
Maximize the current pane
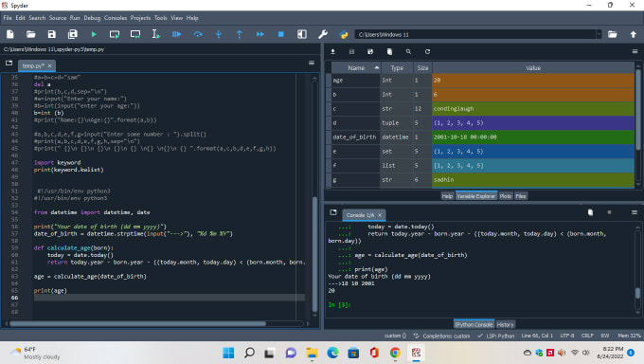pos(302,34)
